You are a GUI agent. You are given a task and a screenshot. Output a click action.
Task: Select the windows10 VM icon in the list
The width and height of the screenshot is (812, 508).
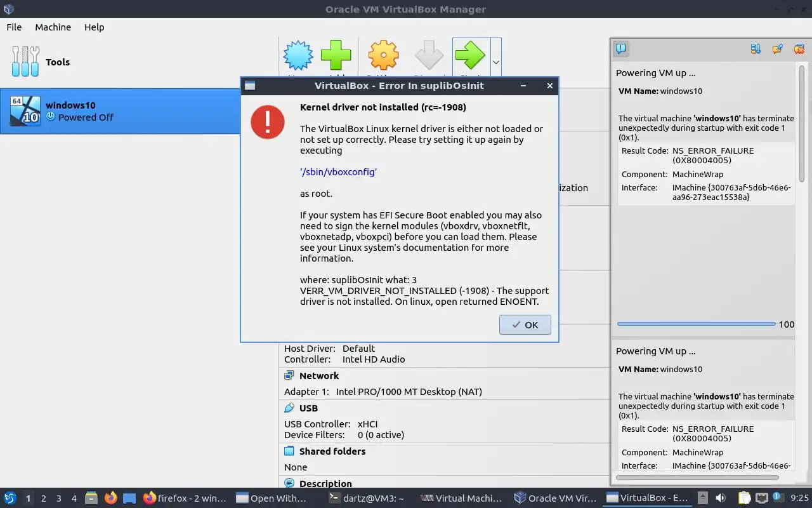[x=25, y=111]
